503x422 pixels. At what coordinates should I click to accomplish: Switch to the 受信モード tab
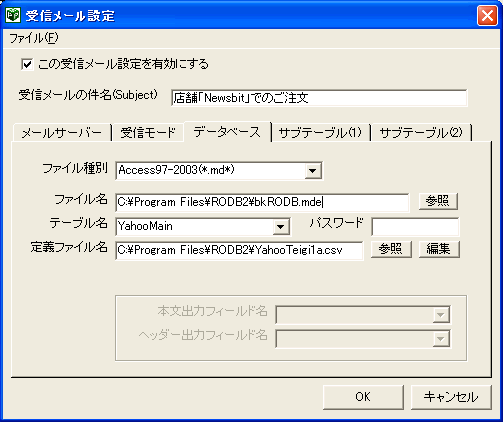click(148, 133)
